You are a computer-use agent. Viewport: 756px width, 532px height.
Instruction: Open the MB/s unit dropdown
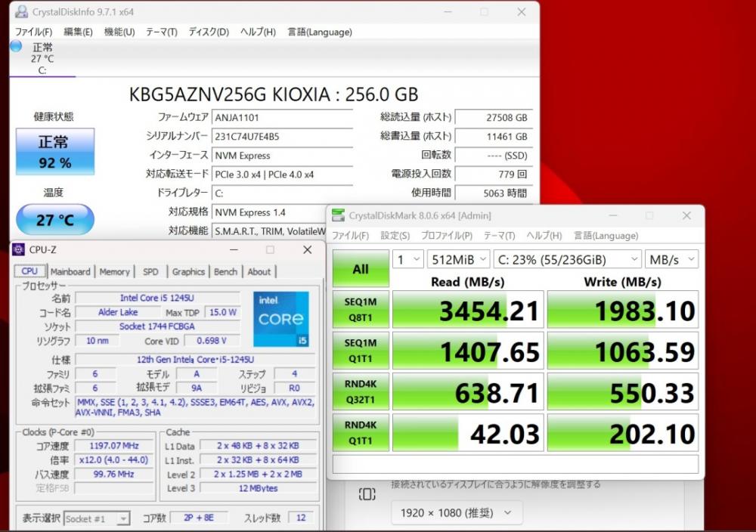point(671,259)
